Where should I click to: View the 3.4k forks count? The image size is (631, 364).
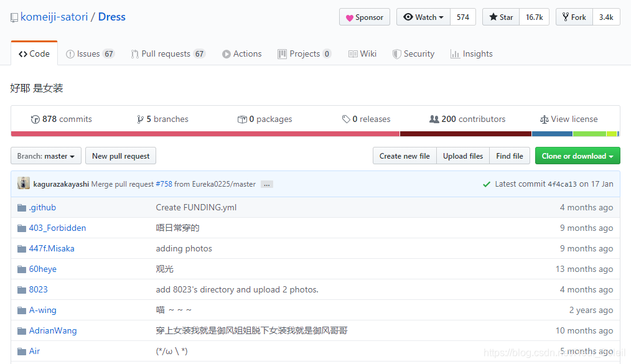click(606, 17)
